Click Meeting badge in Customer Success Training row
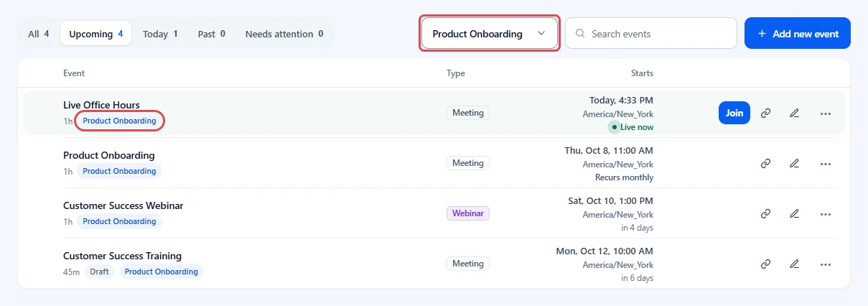The height and width of the screenshot is (306, 868). click(x=468, y=264)
